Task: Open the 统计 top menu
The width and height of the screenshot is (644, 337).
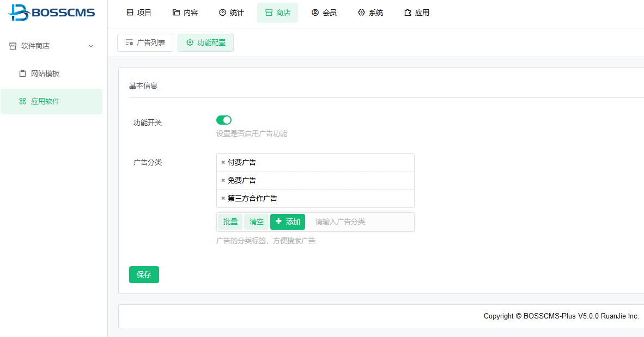Action: click(x=232, y=13)
